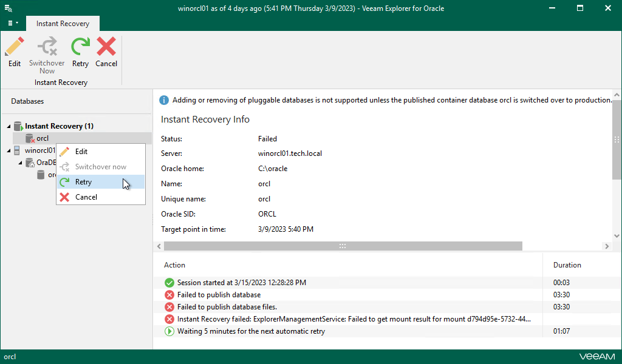Open the hamburger main menu dropdown
This screenshot has height=364, width=622.
[12, 23]
